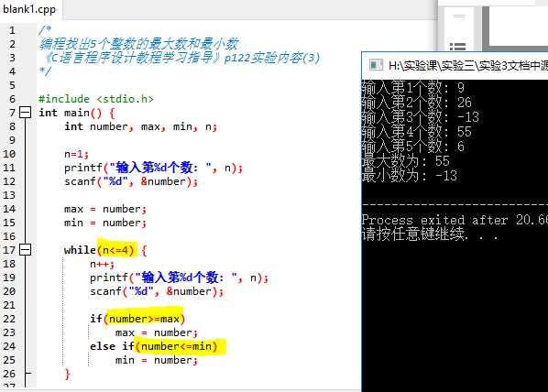Click the 'scanf' call on line 20
Image resolution: width=548 pixels, height=392 pixels.
click(x=156, y=291)
